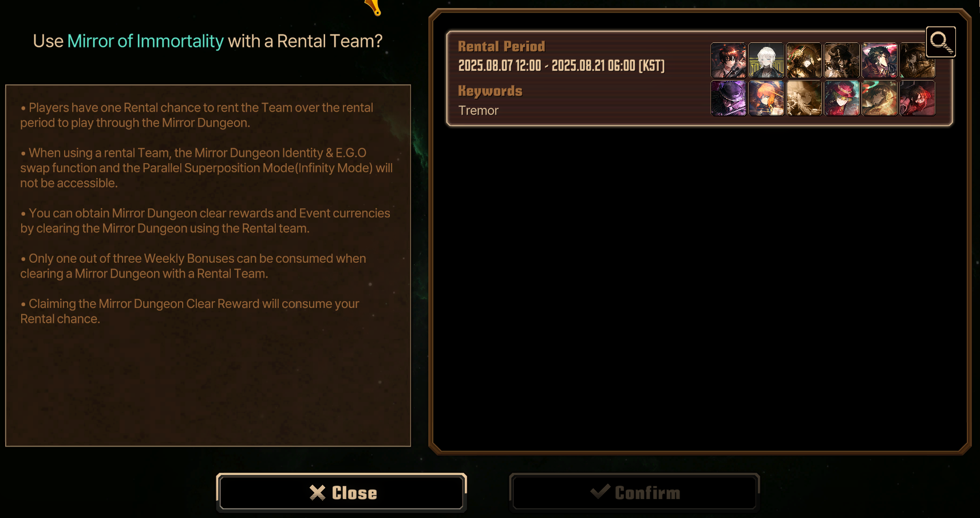
Task: Select the red top hat character portrait
Action: pyautogui.click(x=841, y=98)
